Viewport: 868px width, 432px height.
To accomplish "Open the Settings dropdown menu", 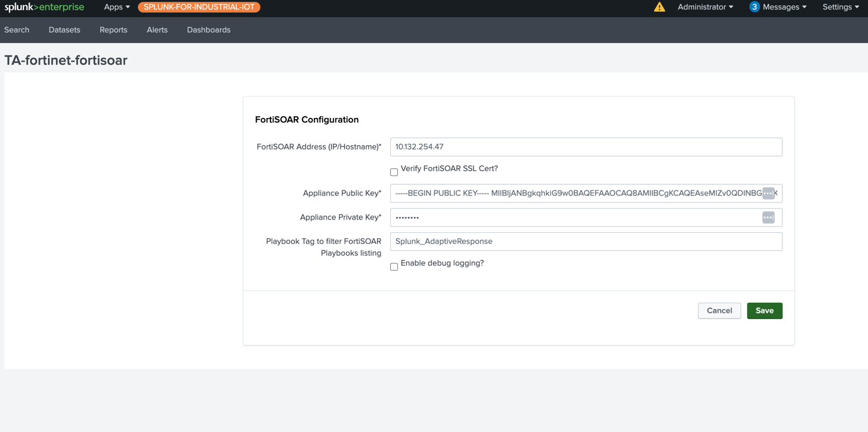I will click(840, 7).
